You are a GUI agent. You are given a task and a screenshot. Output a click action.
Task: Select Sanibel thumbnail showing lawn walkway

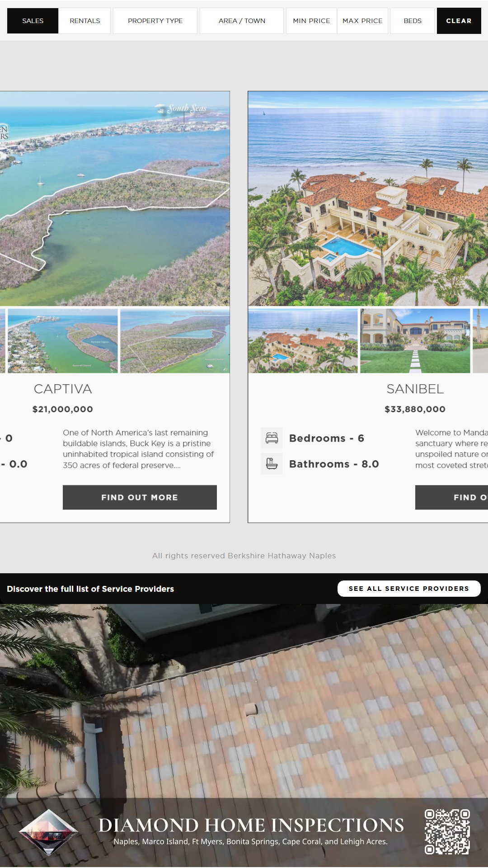415,341
